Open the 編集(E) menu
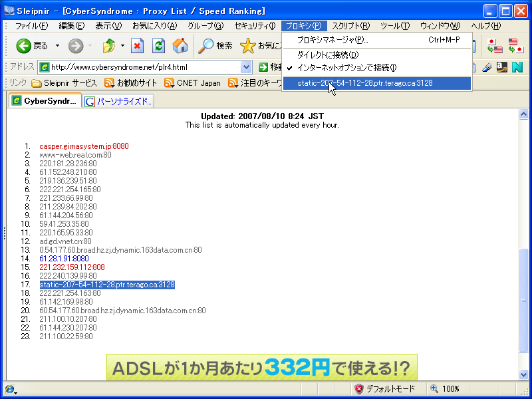This screenshot has height=399, width=532. [72, 26]
